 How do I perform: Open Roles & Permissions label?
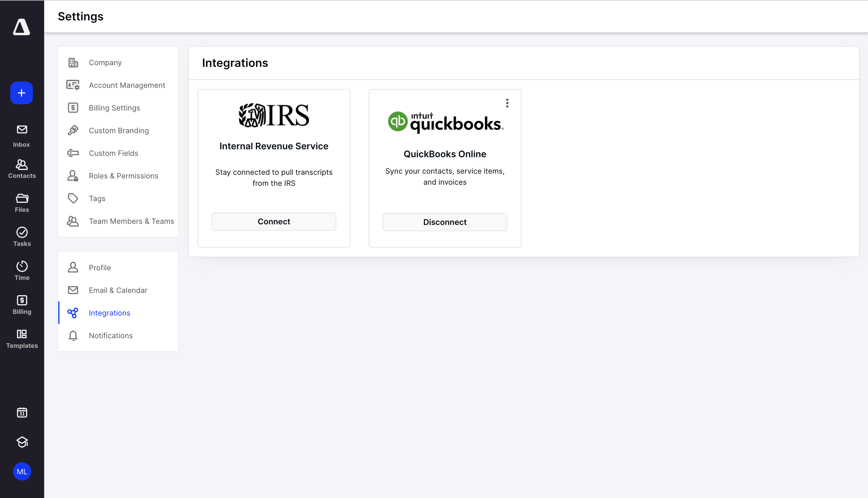click(x=124, y=176)
